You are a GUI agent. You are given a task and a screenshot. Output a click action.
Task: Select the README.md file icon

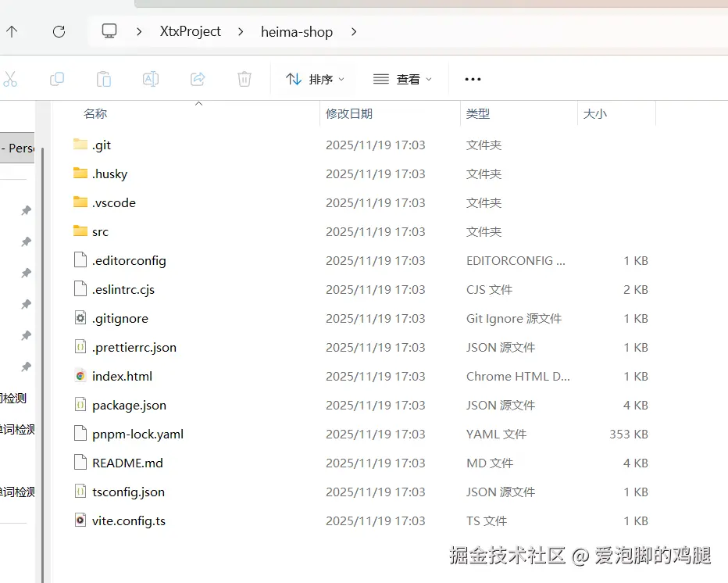click(80, 462)
